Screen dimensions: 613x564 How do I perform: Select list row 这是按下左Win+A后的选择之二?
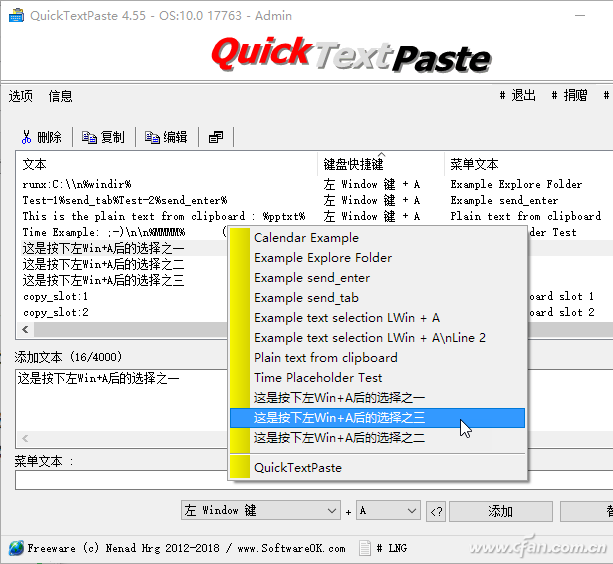click(103, 264)
